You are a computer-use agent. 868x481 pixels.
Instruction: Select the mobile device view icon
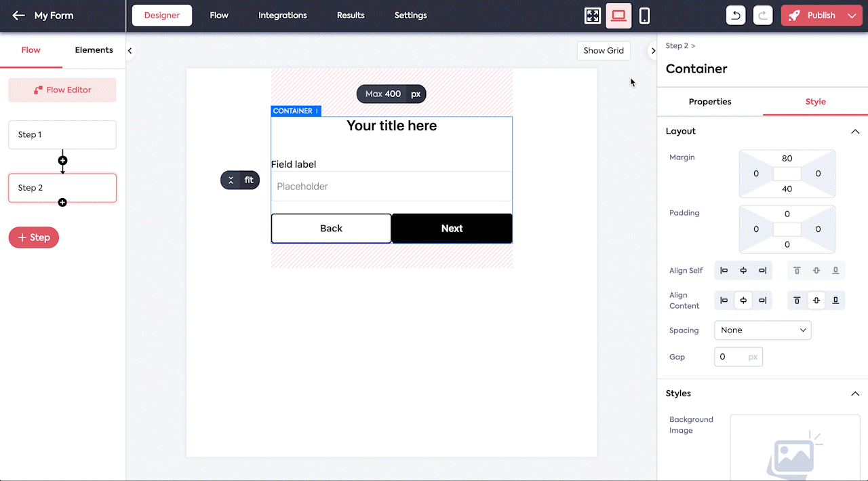644,16
